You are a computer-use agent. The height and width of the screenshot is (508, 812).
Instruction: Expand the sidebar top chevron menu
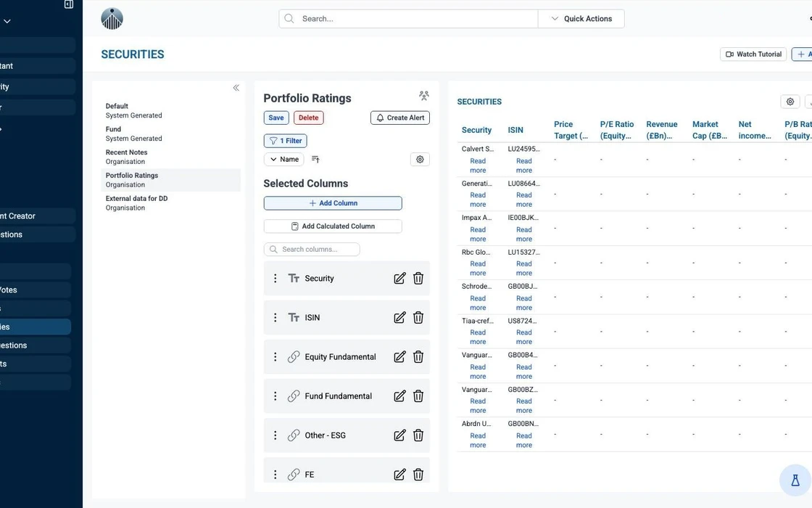7,21
